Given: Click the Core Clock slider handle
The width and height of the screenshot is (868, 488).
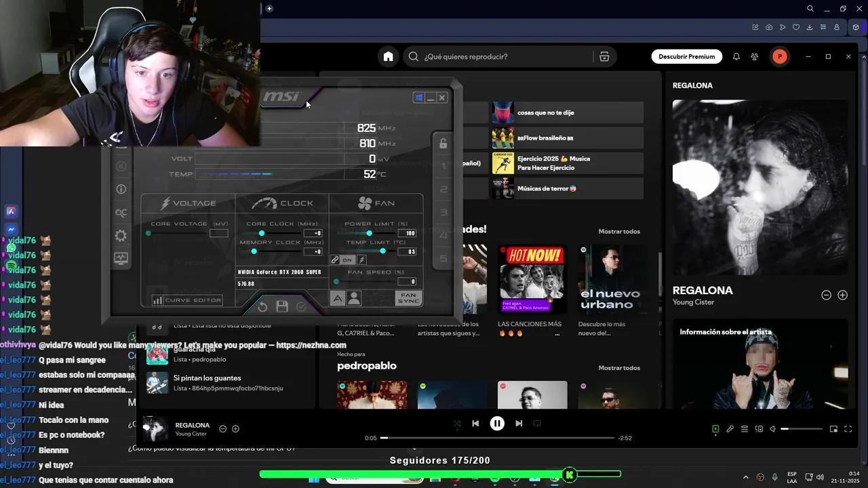Looking at the screenshot, I should (x=261, y=233).
